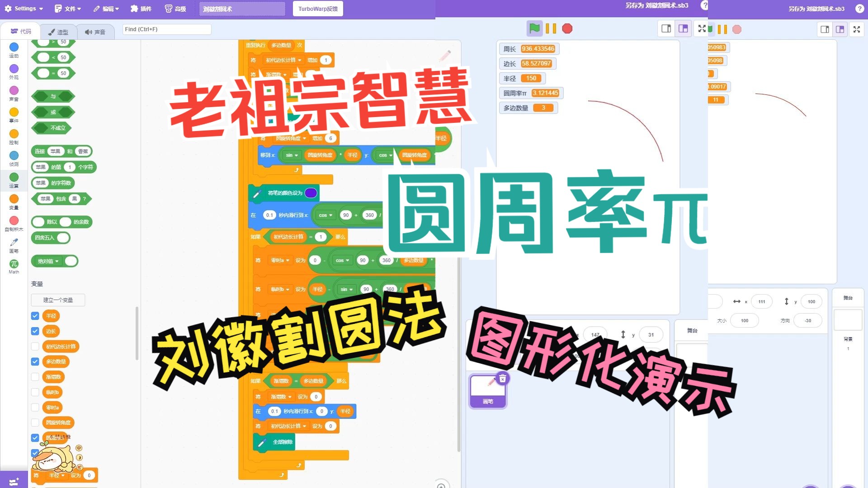The width and height of the screenshot is (868, 488).
Task: Click pause button in right window
Action: point(722,29)
